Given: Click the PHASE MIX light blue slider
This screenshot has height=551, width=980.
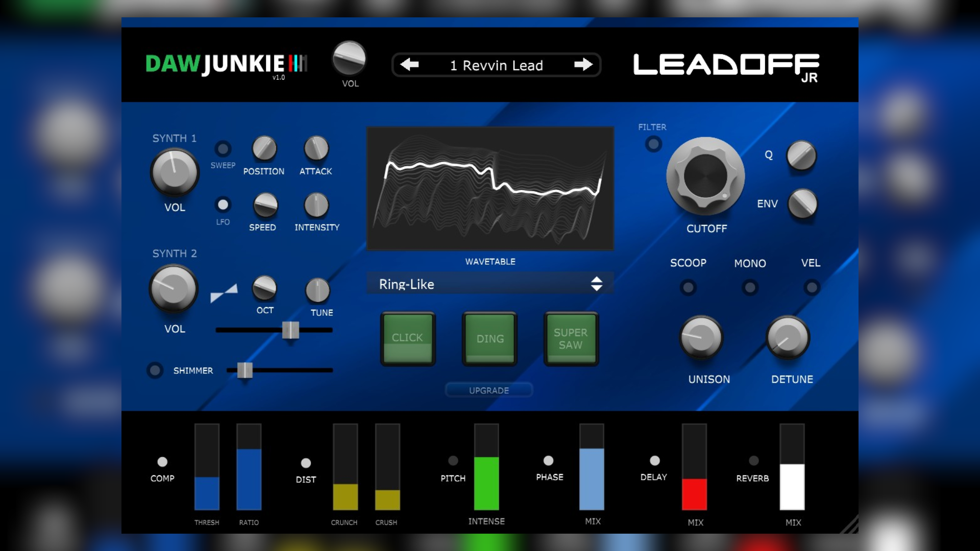Looking at the screenshot, I should [x=592, y=467].
